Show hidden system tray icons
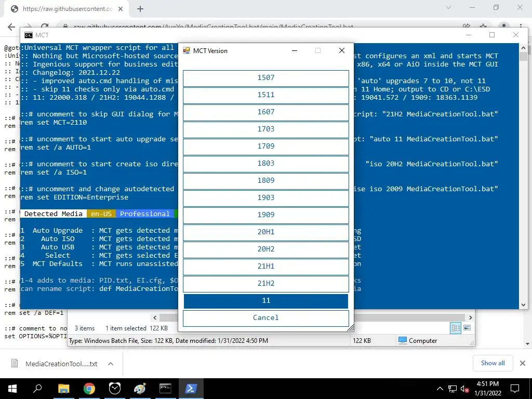This screenshot has width=532, height=399. [x=440, y=389]
